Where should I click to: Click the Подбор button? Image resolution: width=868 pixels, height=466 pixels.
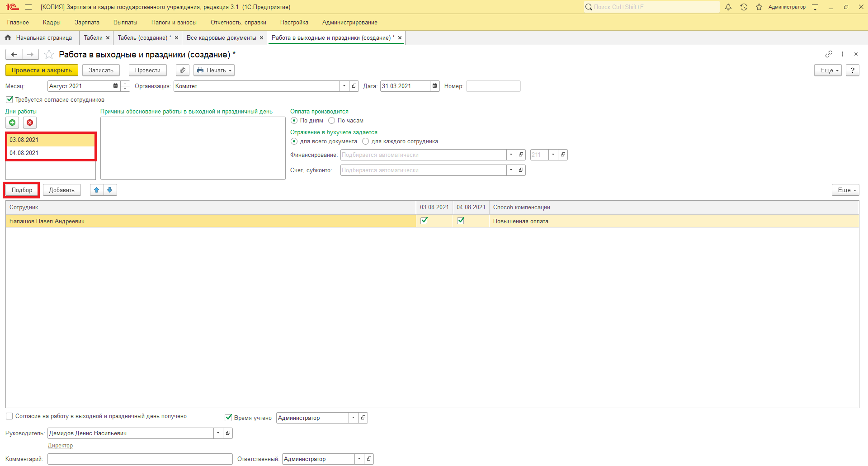tap(22, 190)
